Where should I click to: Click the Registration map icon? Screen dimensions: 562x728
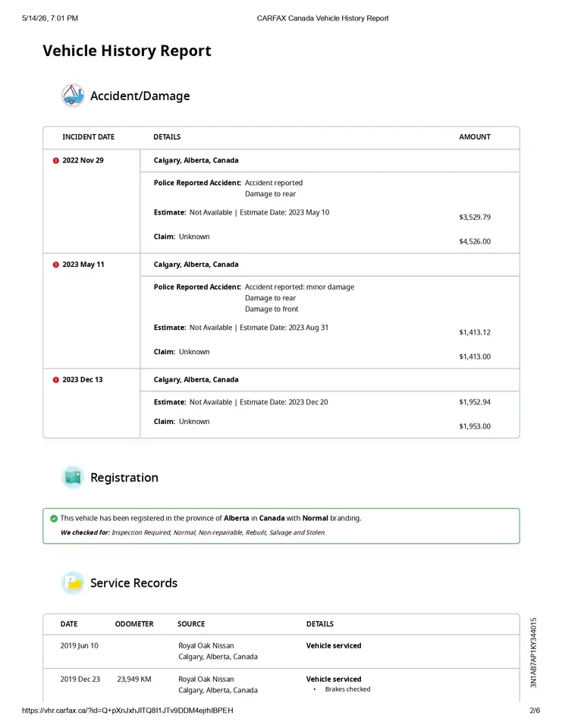click(73, 477)
